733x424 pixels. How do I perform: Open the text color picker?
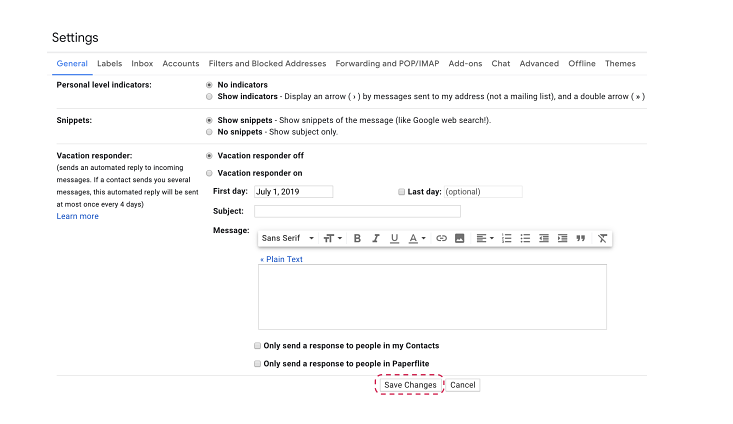[x=417, y=238]
